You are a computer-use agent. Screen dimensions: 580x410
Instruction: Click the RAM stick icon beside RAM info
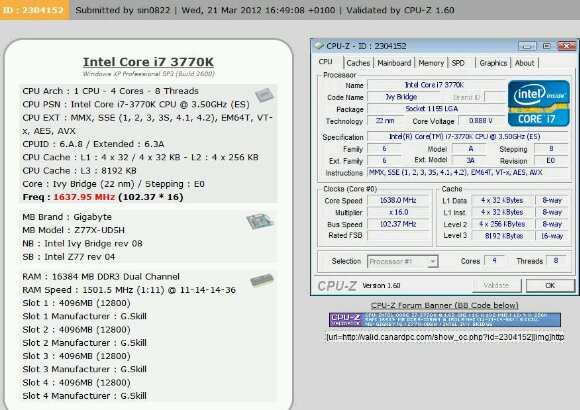pyautogui.click(x=262, y=280)
